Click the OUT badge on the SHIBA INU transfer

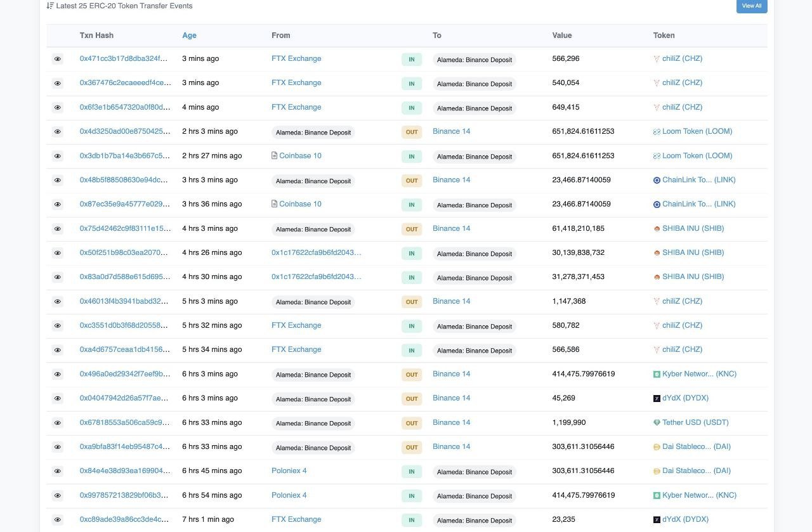tap(411, 228)
